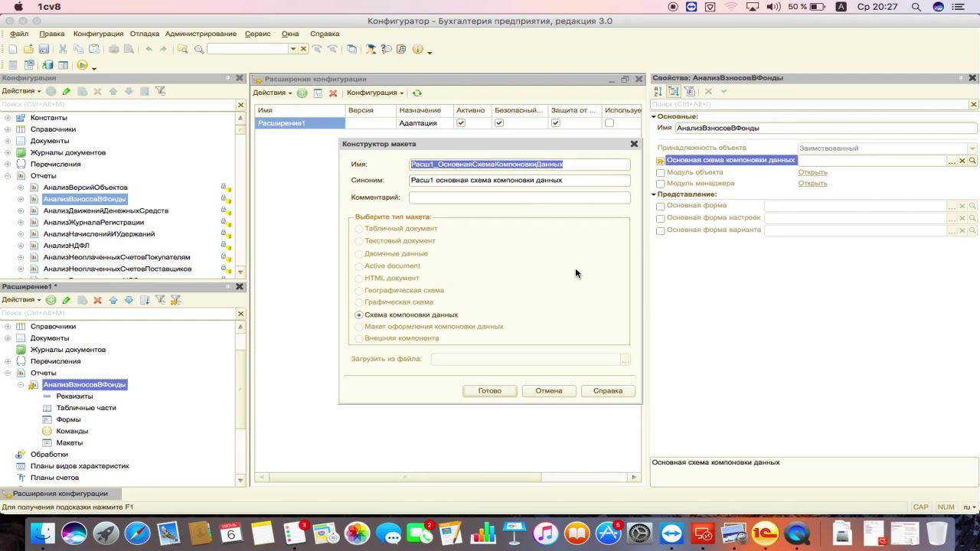Click the alphabetical sort icon in Свойства panel
980x551 pixels.
pyautogui.click(x=658, y=91)
